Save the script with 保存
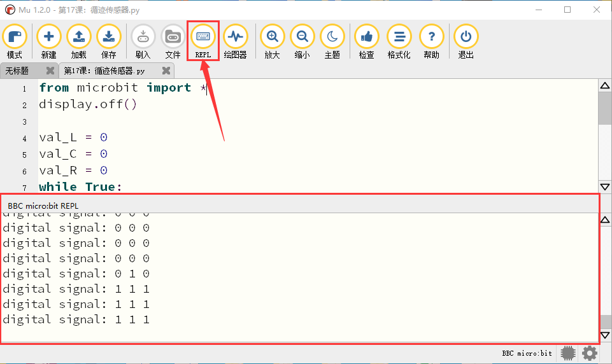Screen dimensions: 612x364 click(109, 41)
